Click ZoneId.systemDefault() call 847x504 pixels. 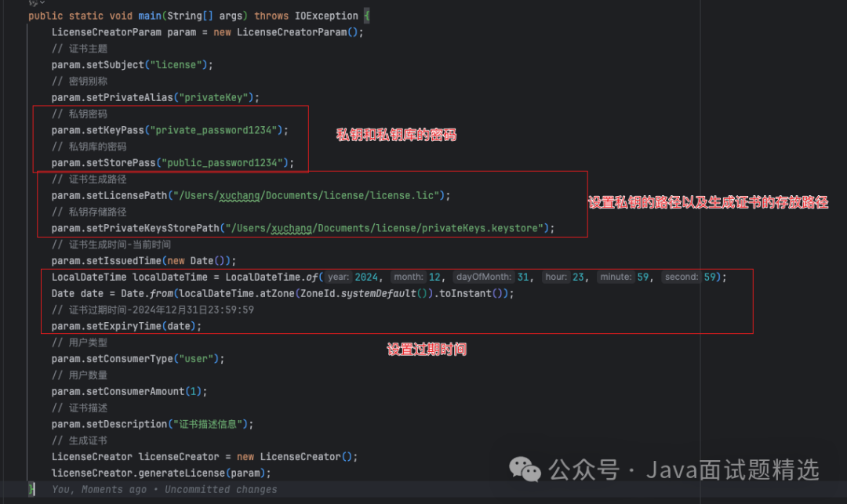point(364,294)
